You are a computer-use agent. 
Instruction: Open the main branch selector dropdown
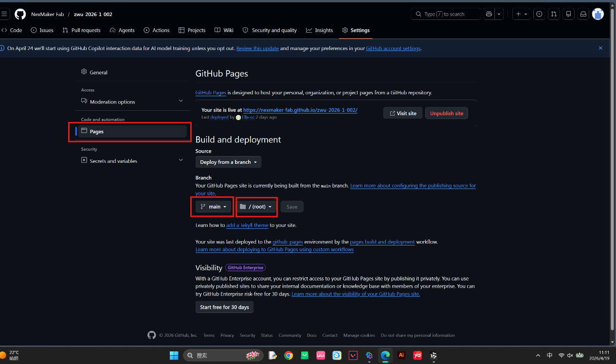213,207
